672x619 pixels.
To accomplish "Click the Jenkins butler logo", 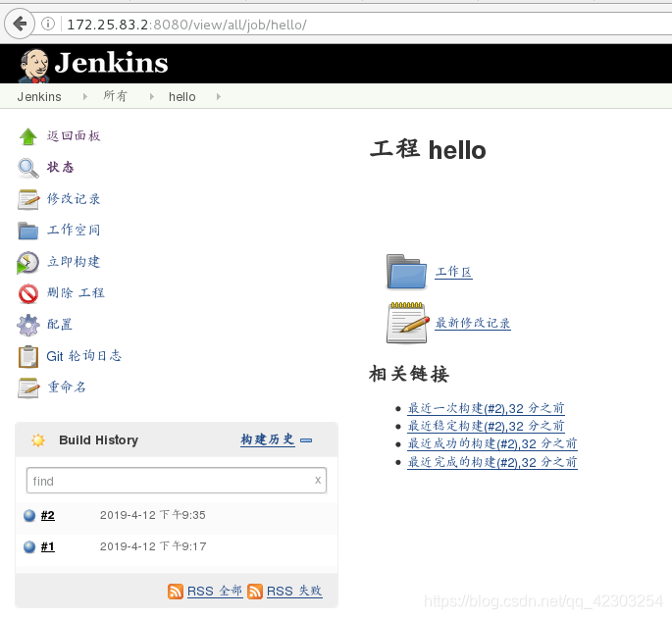I will (34, 65).
